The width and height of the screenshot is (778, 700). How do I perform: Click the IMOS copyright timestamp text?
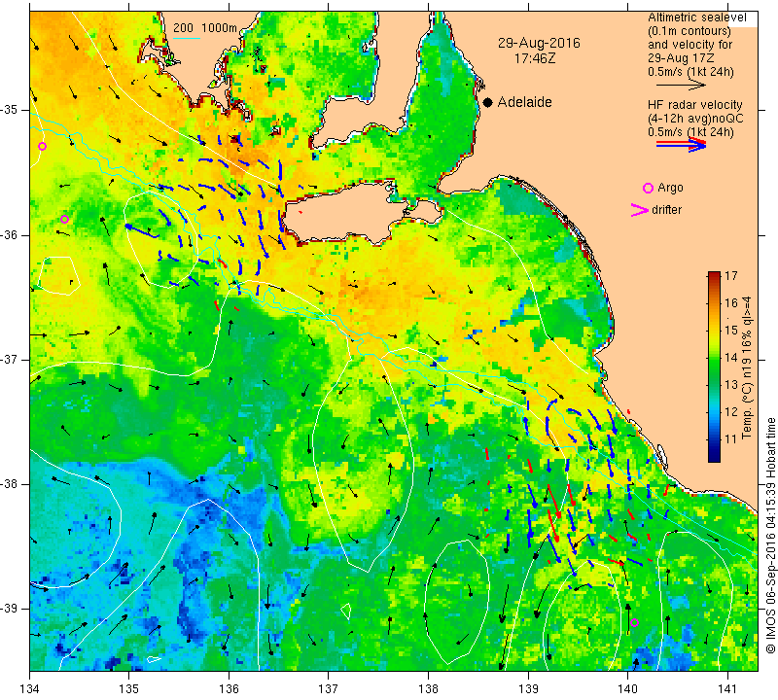pyautogui.click(x=770, y=536)
